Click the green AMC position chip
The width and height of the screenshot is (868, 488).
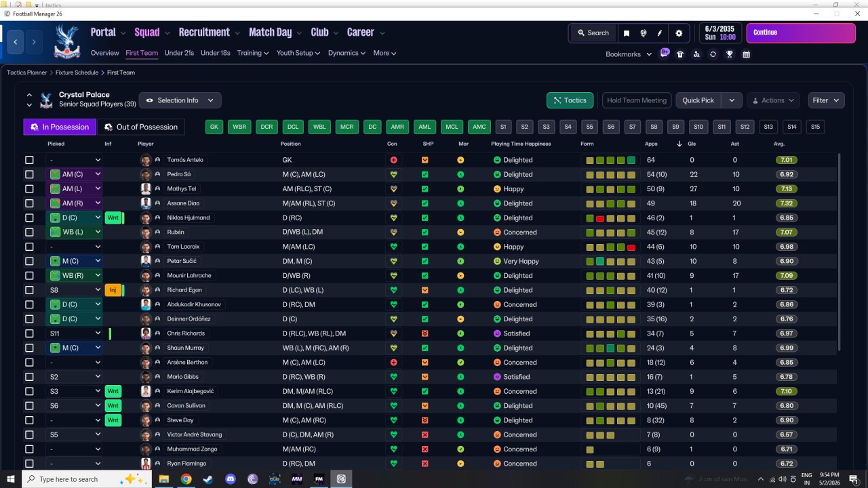[x=479, y=127]
